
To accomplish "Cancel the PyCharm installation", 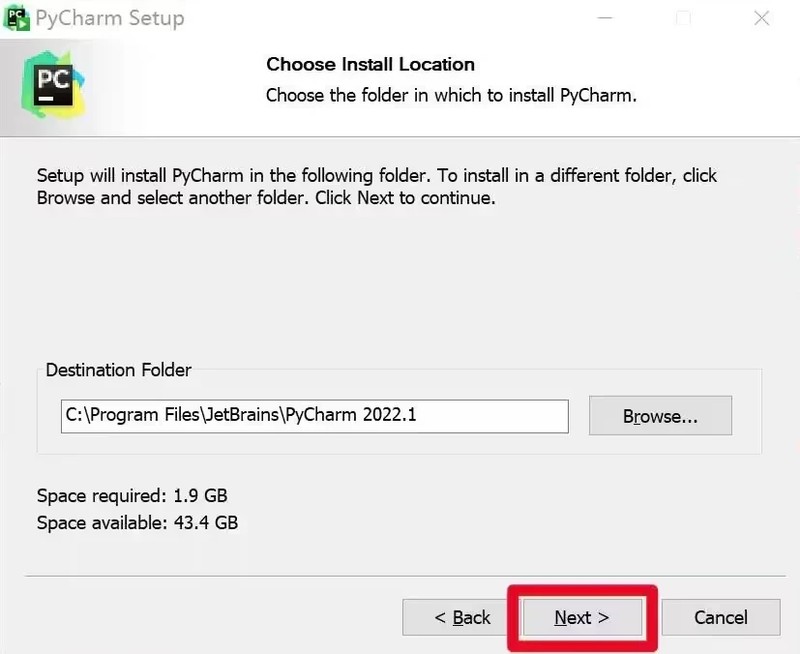I will (721, 617).
